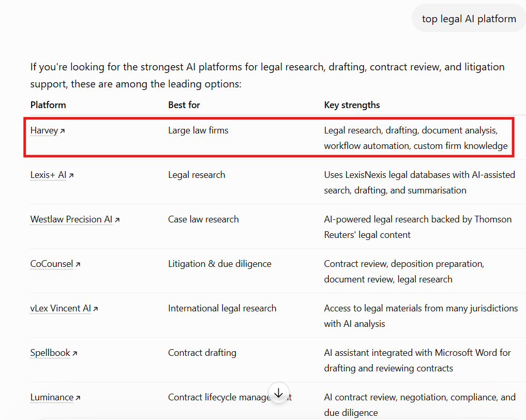
Task: Click the external arrow icon beside Westlaw Precision AI
Action: 117,220
